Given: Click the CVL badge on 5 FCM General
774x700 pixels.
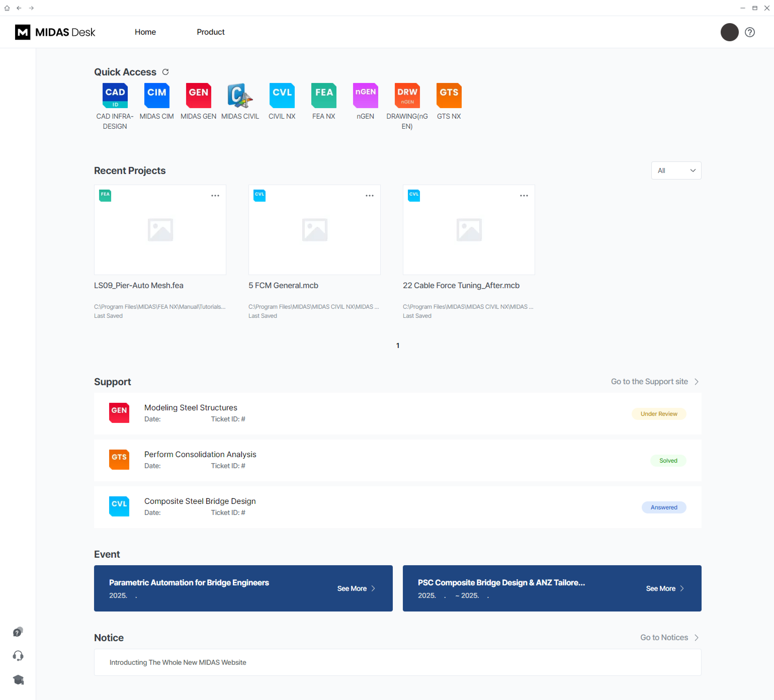Looking at the screenshot, I should [x=259, y=195].
